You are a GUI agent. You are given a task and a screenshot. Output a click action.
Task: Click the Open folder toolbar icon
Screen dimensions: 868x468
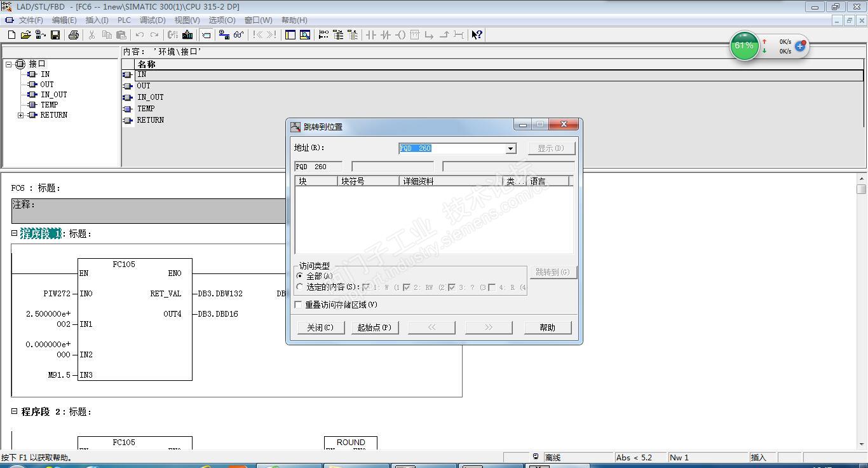point(26,35)
